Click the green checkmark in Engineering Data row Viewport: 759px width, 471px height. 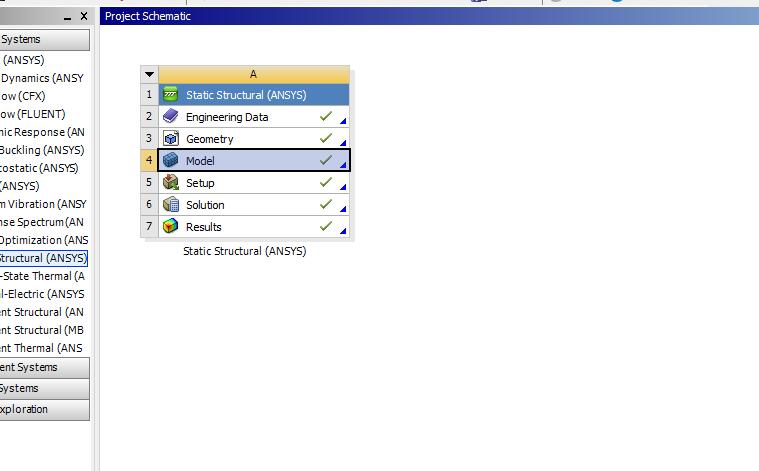click(x=326, y=116)
